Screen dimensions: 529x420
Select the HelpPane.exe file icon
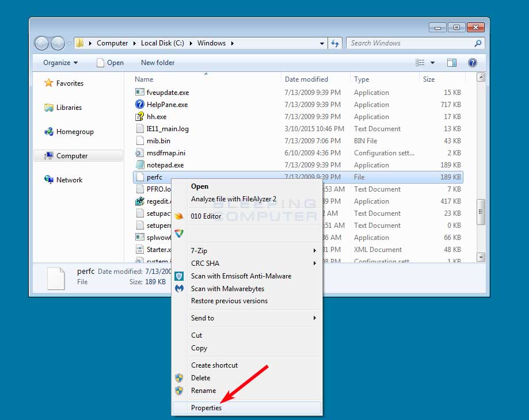tap(139, 105)
